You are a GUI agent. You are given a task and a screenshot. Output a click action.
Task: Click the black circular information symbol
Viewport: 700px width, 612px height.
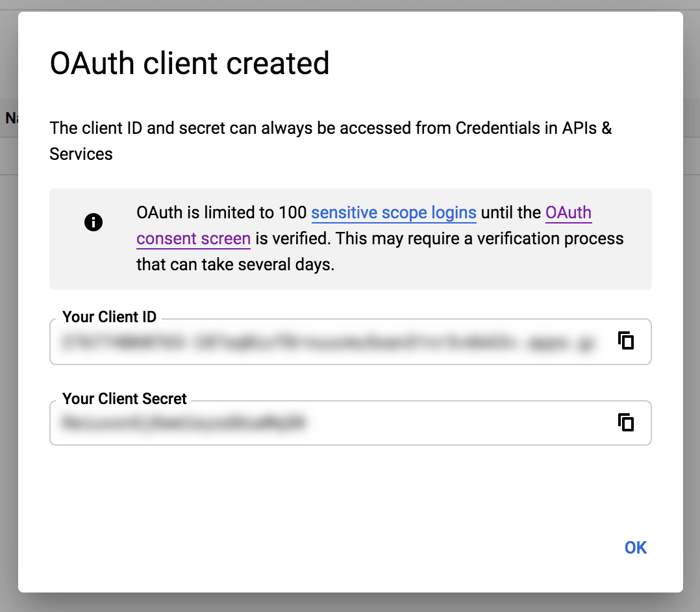coord(94,222)
